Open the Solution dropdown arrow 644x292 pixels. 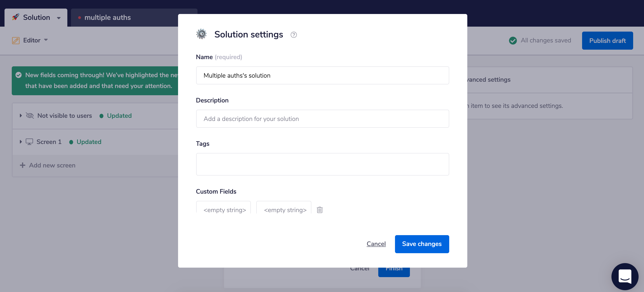pyautogui.click(x=59, y=18)
